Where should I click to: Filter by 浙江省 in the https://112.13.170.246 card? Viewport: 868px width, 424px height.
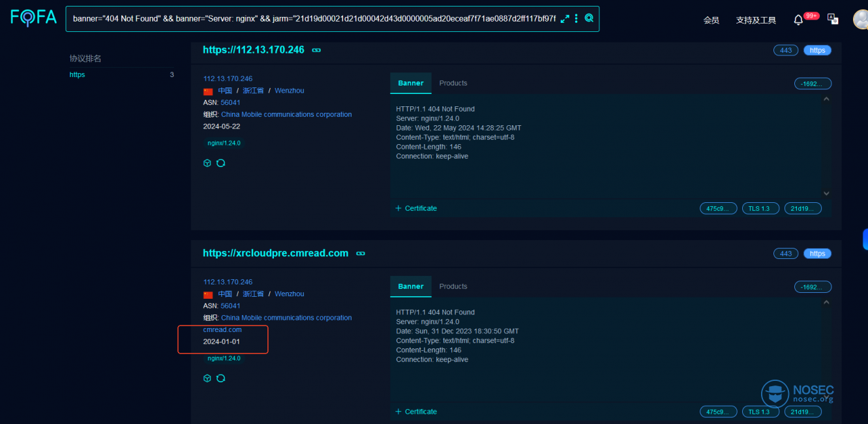coord(253,91)
